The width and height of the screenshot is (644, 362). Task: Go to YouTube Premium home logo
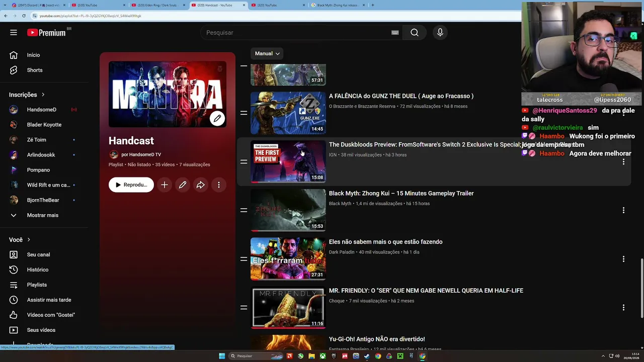(x=46, y=33)
